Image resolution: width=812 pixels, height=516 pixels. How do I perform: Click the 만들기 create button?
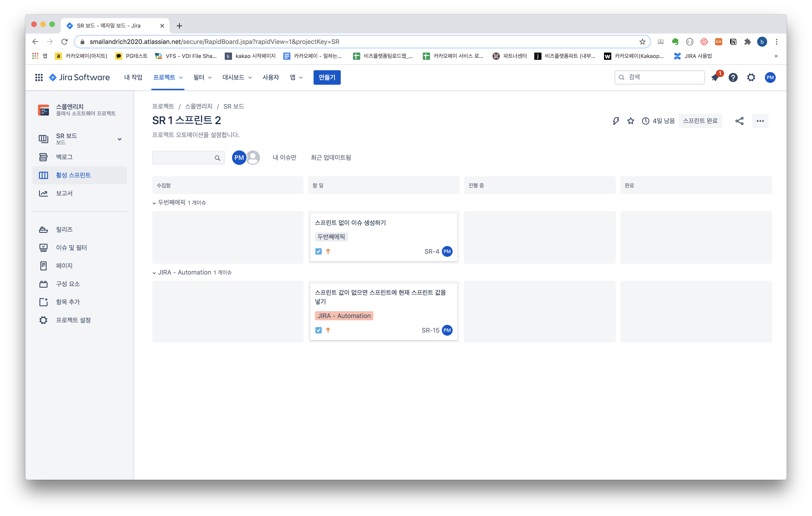point(327,77)
